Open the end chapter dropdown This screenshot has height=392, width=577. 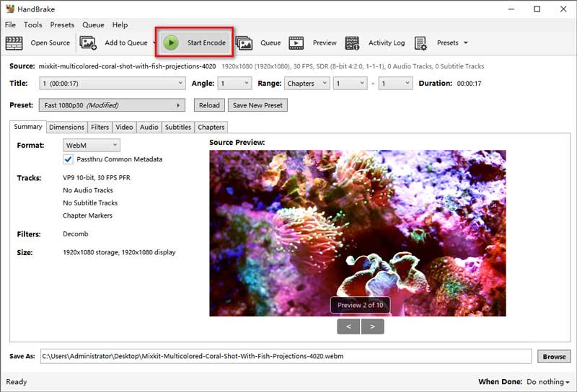[395, 84]
